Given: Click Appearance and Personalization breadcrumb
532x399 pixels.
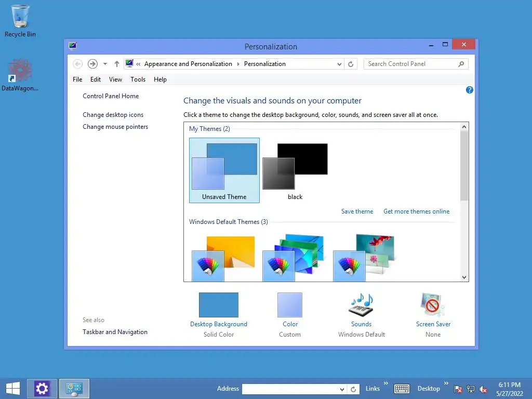Looking at the screenshot, I should (188, 64).
